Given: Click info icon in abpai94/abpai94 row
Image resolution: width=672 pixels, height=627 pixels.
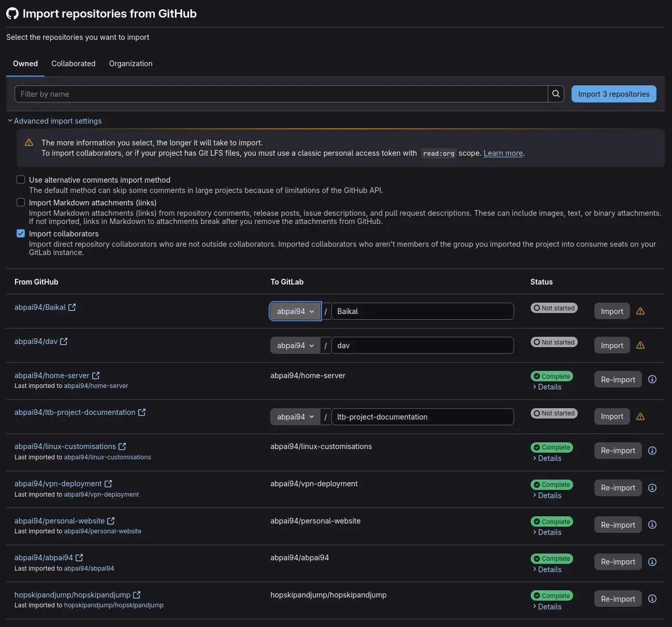Looking at the screenshot, I should click(652, 562).
